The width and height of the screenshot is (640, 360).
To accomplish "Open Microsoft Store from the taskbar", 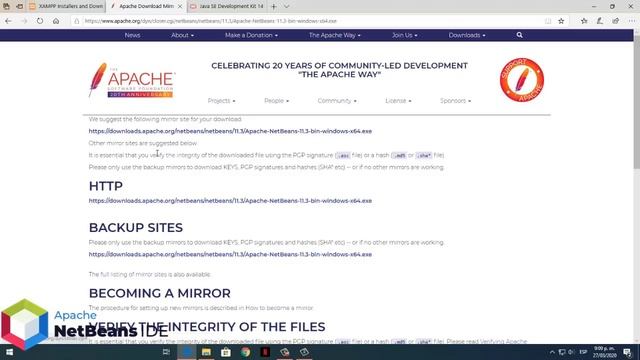I will click(x=226, y=352).
